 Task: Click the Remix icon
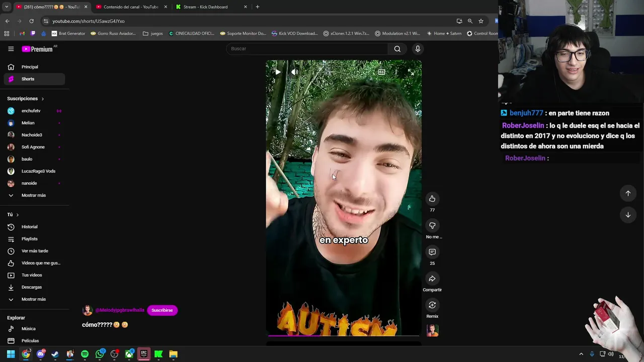pos(432,305)
